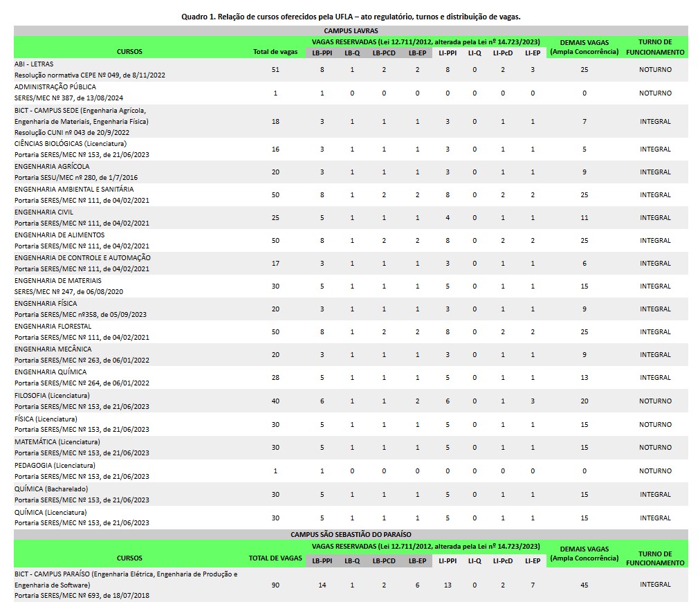The image size is (700, 611).
Task: Click the 'ENGENHARIA FÍSICA' course name
Action: [x=46, y=303]
